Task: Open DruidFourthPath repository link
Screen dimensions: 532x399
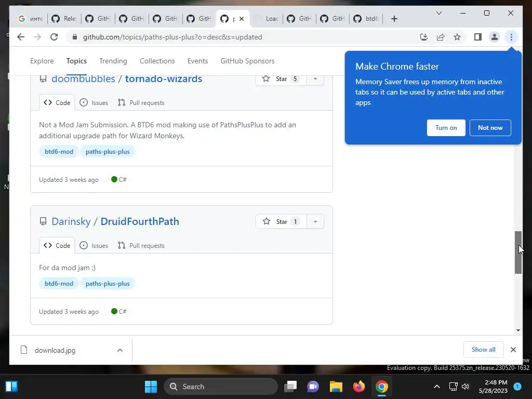Action: coord(140,221)
